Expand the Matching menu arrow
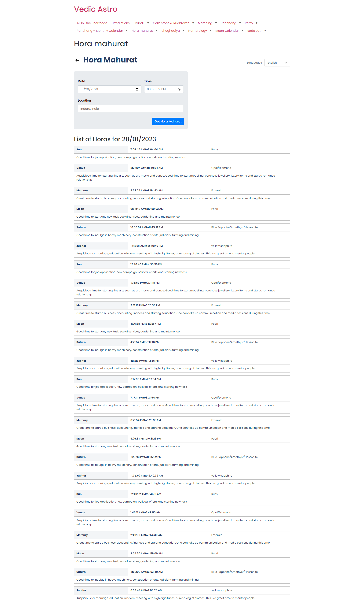The height and width of the screenshot is (614, 364). [x=216, y=23]
